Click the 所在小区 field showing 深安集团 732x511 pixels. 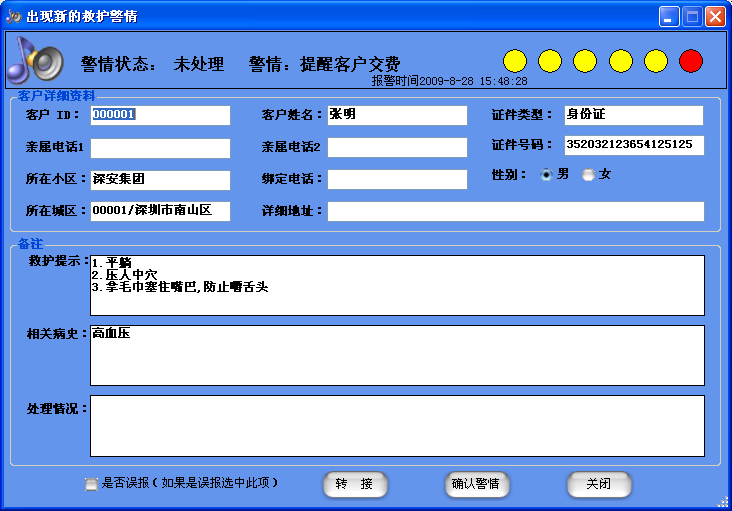pyautogui.click(x=160, y=180)
